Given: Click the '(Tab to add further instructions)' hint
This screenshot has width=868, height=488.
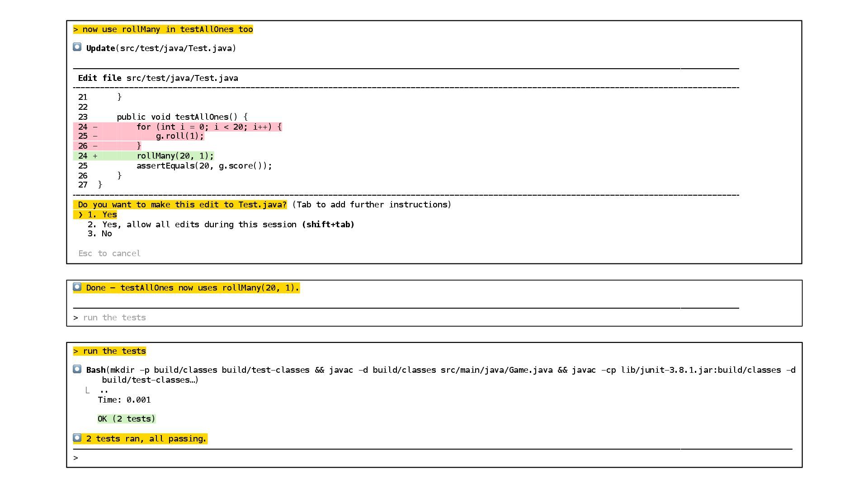Looking at the screenshot, I should click(x=371, y=205).
